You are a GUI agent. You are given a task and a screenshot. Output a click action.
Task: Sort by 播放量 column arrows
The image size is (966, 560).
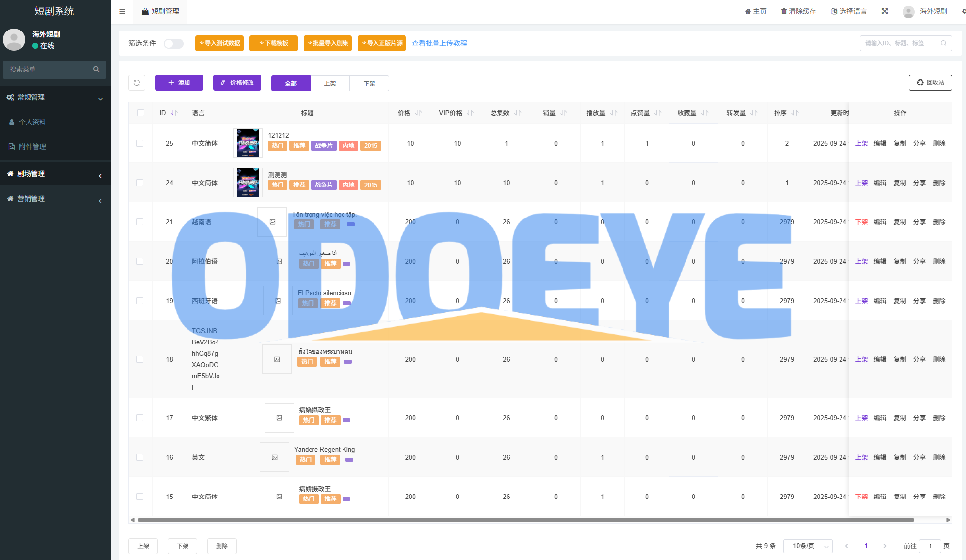tap(614, 113)
